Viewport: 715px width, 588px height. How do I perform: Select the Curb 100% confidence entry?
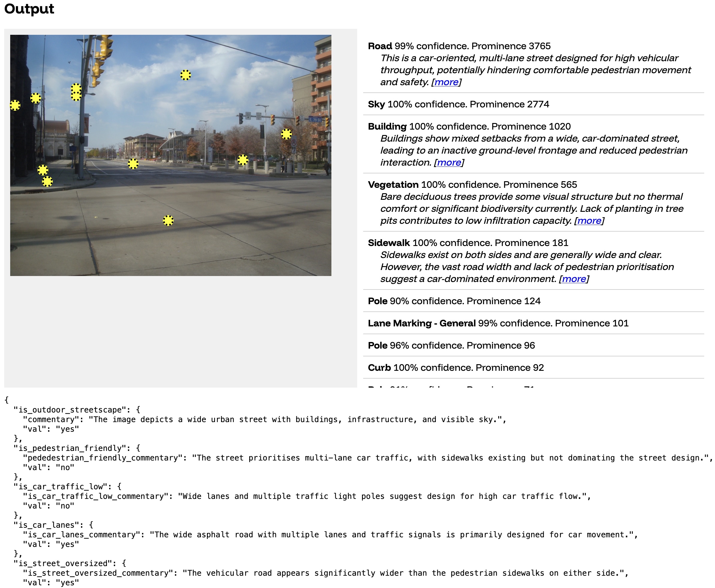tap(456, 368)
